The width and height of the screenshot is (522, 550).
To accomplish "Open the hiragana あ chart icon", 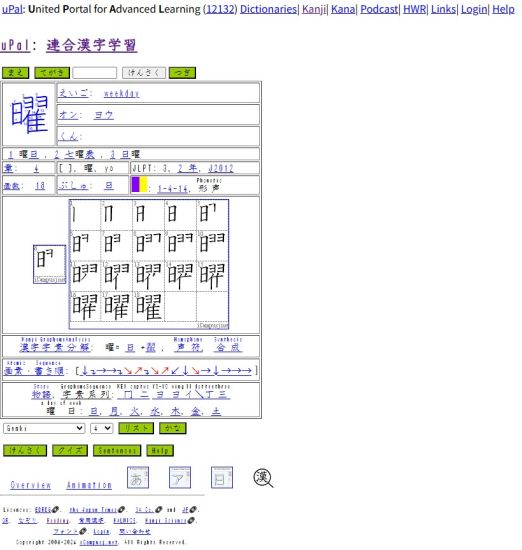I will pyautogui.click(x=138, y=477).
